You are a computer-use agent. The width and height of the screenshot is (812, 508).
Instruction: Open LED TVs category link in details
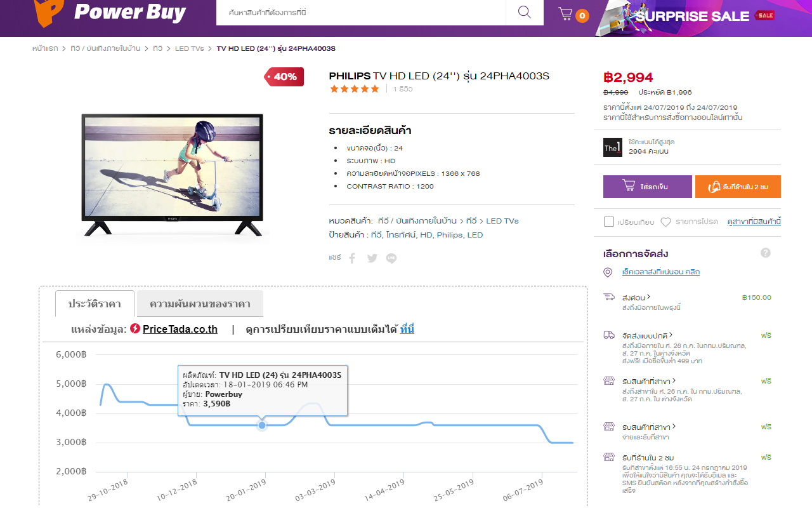502,221
